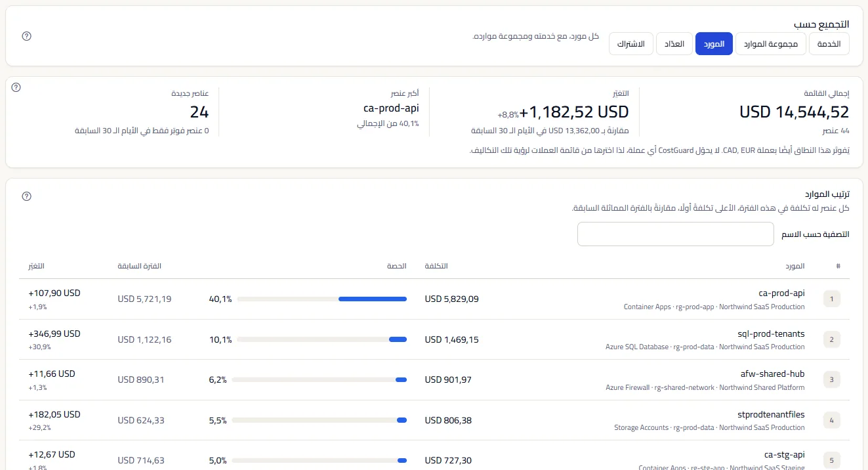Click previous period value USD 624,33

click(x=141, y=420)
